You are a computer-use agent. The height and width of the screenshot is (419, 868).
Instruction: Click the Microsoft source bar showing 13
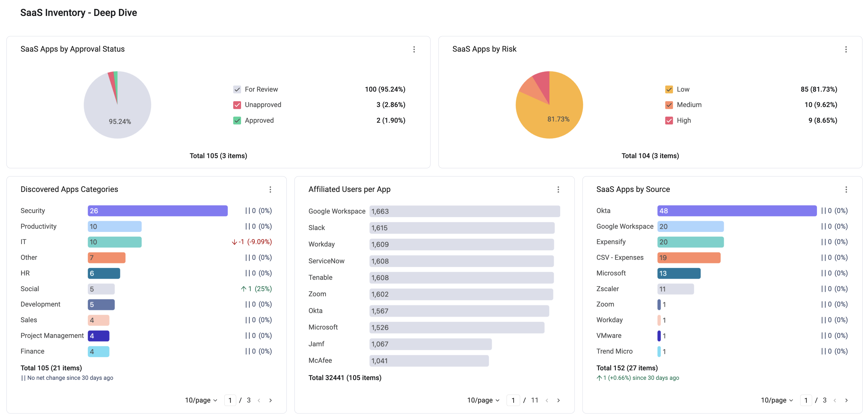(679, 273)
